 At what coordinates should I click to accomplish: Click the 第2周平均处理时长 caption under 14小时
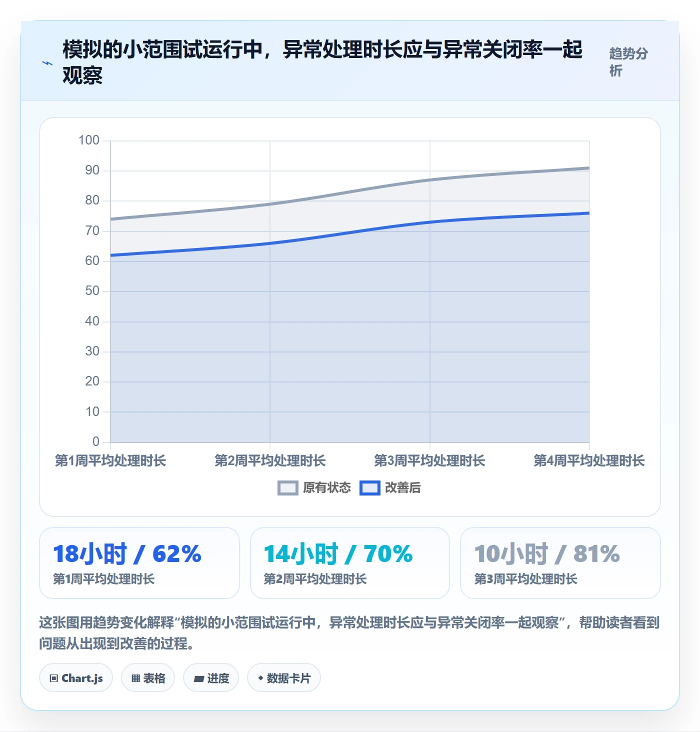click(315, 579)
